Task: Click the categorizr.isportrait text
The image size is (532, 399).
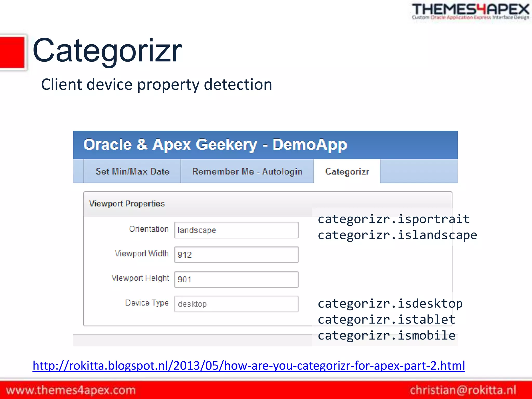Action: [394, 219]
